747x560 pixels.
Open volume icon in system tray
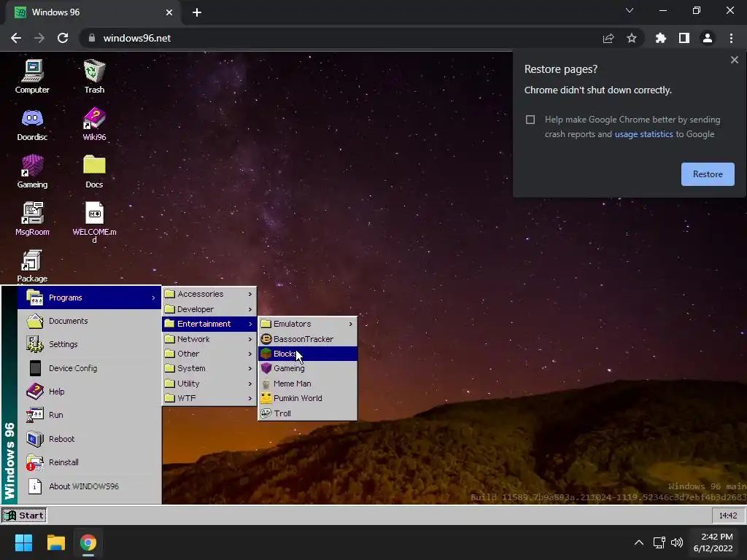point(676,542)
